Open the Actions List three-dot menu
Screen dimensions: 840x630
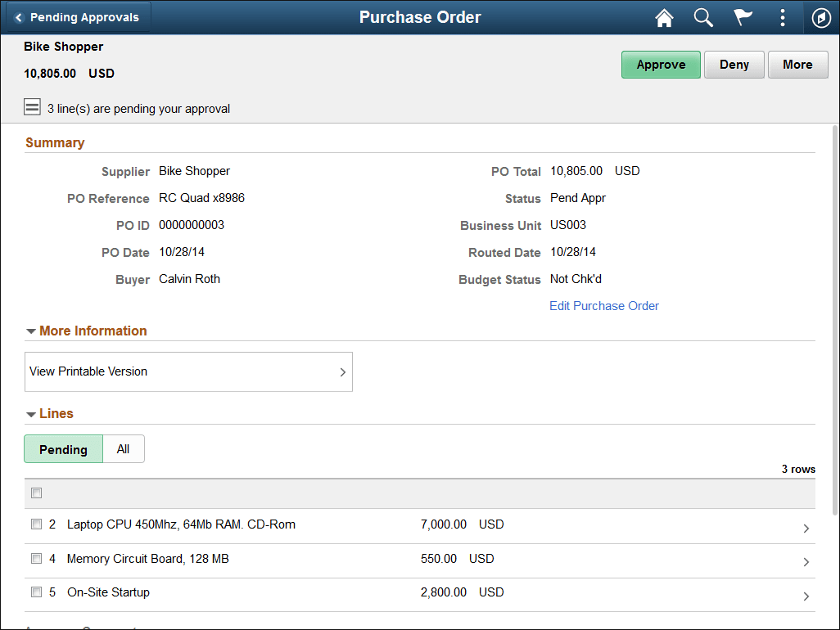(782, 17)
